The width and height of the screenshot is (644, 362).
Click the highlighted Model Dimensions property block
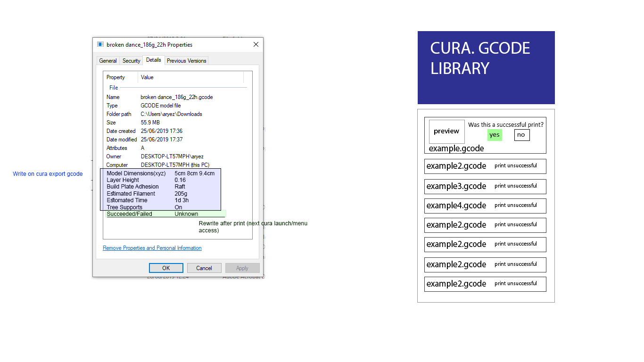(x=160, y=189)
